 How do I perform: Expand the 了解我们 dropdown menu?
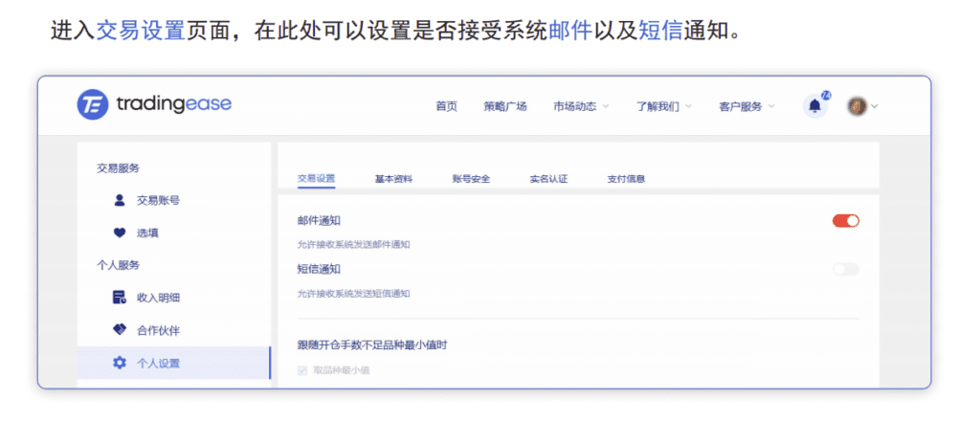[663, 107]
